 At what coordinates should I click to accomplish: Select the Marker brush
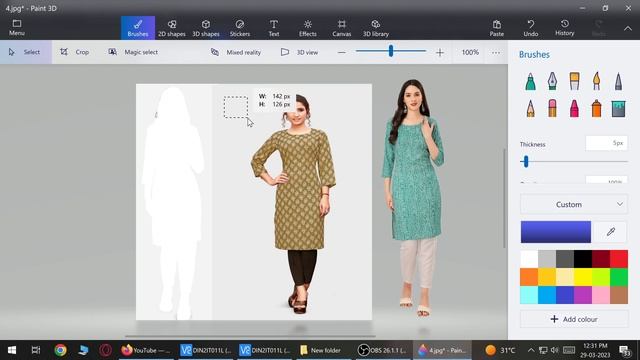[530, 81]
